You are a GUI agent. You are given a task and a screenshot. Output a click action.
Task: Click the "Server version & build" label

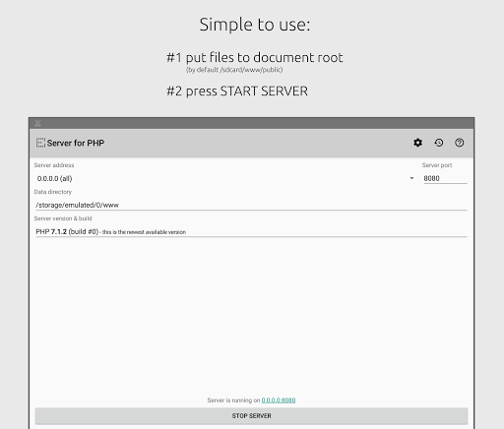63,218
